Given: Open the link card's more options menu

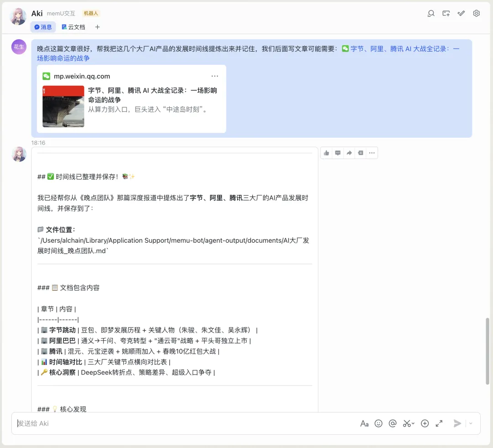Looking at the screenshot, I should coord(215,76).
